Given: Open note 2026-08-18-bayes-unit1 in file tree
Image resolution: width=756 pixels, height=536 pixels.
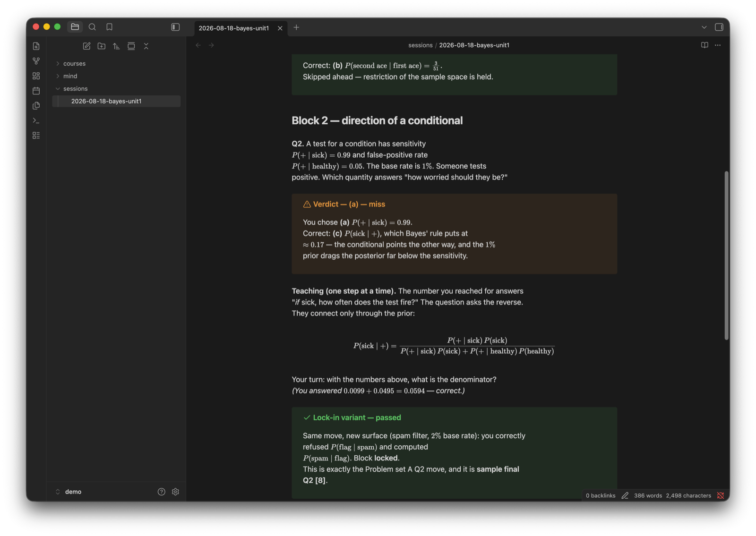Looking at the screenshot, I should pyautogui.click(x=116, y=101).
